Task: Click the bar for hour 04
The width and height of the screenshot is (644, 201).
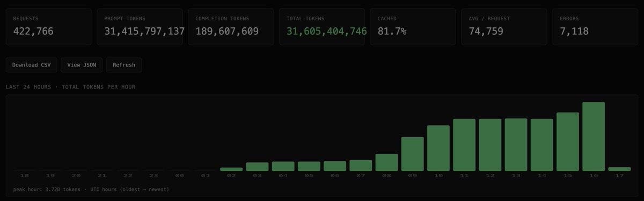Action: pyautogui.click(x=283, y=166)
